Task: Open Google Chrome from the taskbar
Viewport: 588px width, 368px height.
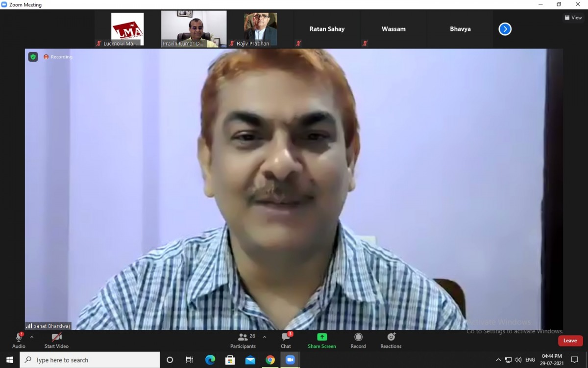Action: tap(270, 360)
